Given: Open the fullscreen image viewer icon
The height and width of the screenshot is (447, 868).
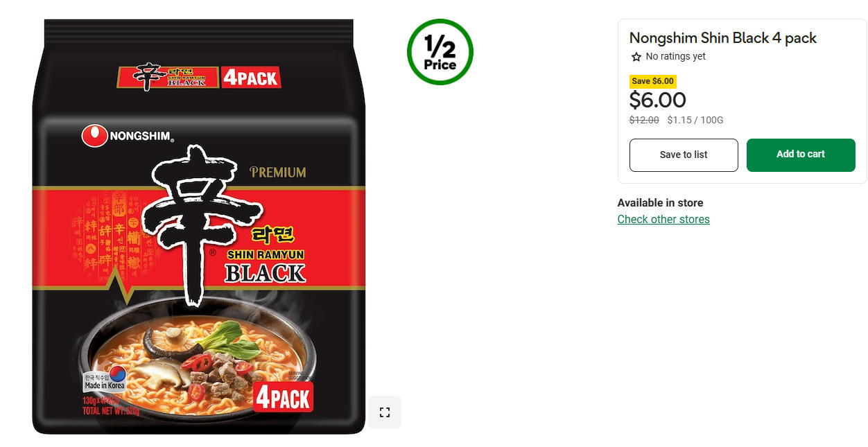Looking at the screenshot, I should (x=385, y=412).
